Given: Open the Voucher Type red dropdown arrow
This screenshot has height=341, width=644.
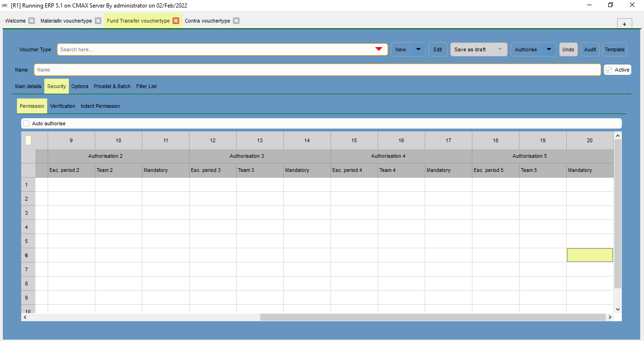Looking at the screenshot, I should (x=379, y=49).
